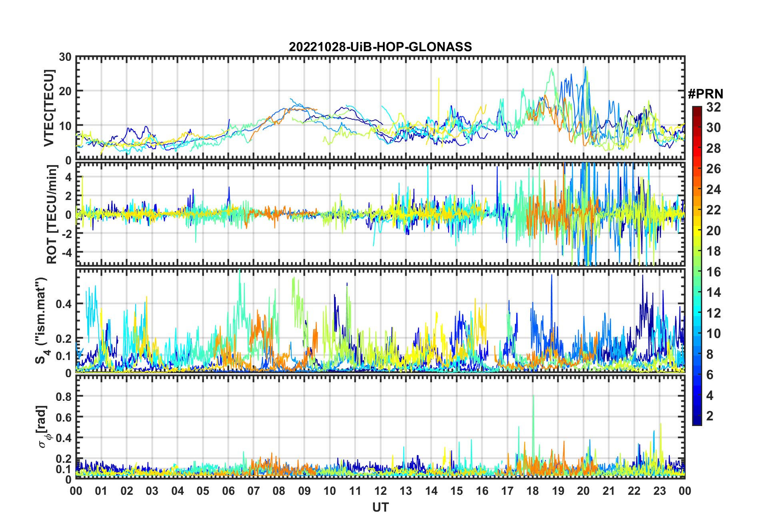The height and width of the screenshot is (532, 761).
Task: Click the plot title 20221028-UiB-HOP-GLONASS
Action: 380,47
